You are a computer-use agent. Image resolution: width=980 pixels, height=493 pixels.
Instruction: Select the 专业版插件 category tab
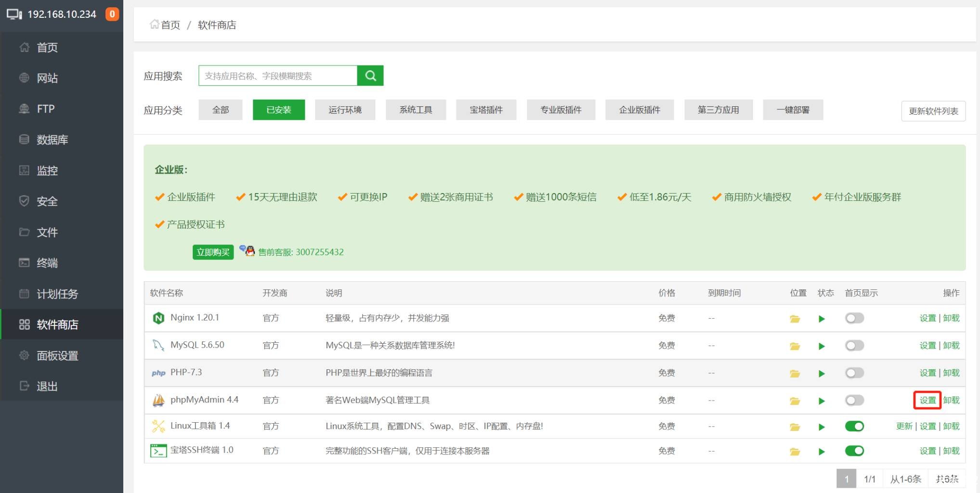tap(561, 110)
